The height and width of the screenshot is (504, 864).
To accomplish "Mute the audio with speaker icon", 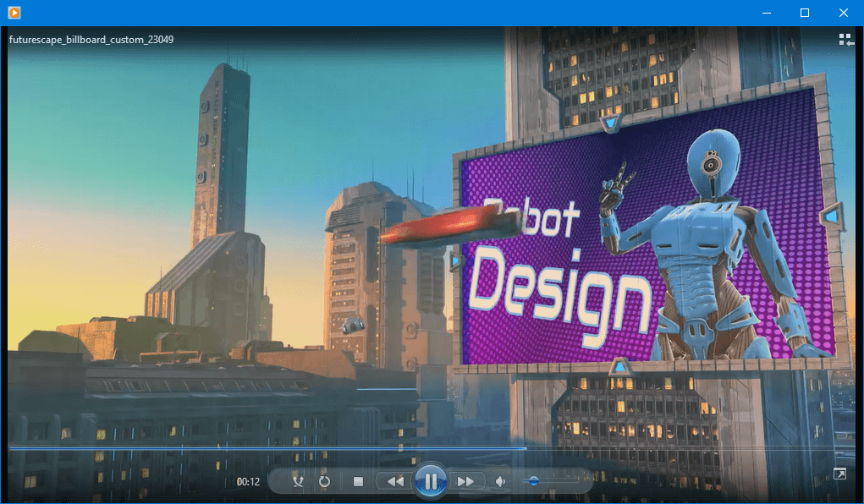I will pos(500,481).
